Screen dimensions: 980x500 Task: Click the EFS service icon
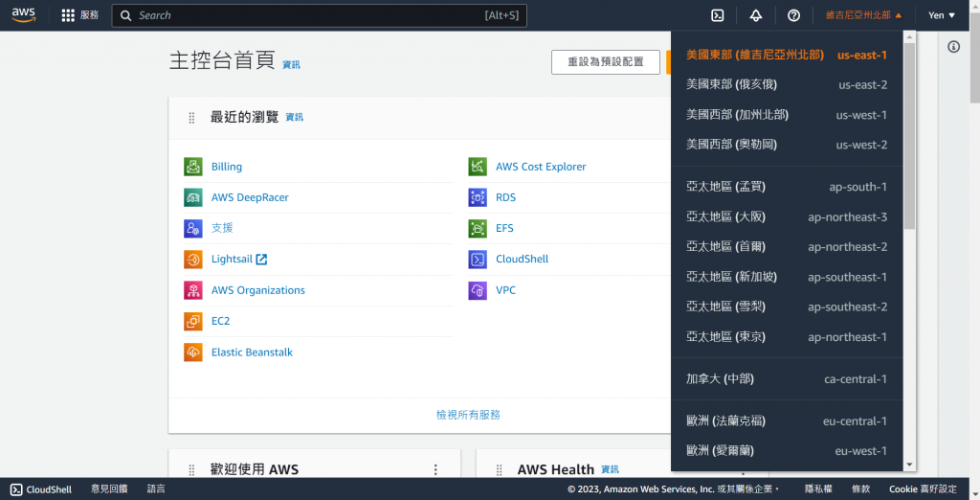point(478,228)
